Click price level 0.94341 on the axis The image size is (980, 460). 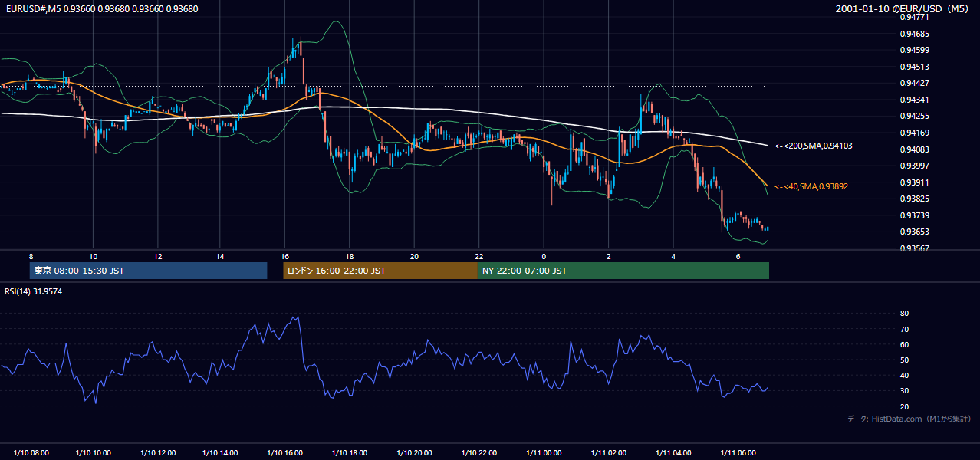coord(914,100)
